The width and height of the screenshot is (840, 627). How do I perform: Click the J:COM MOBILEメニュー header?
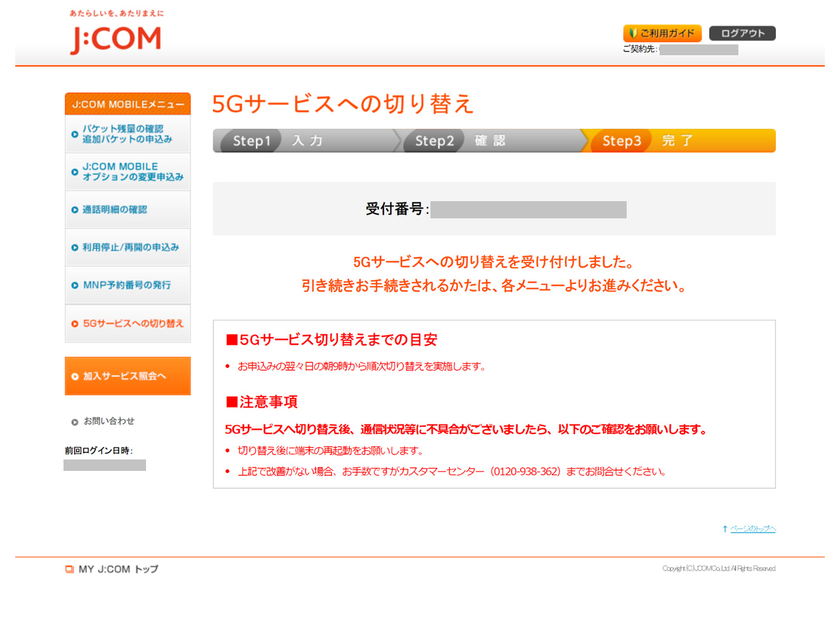[128, 104]
